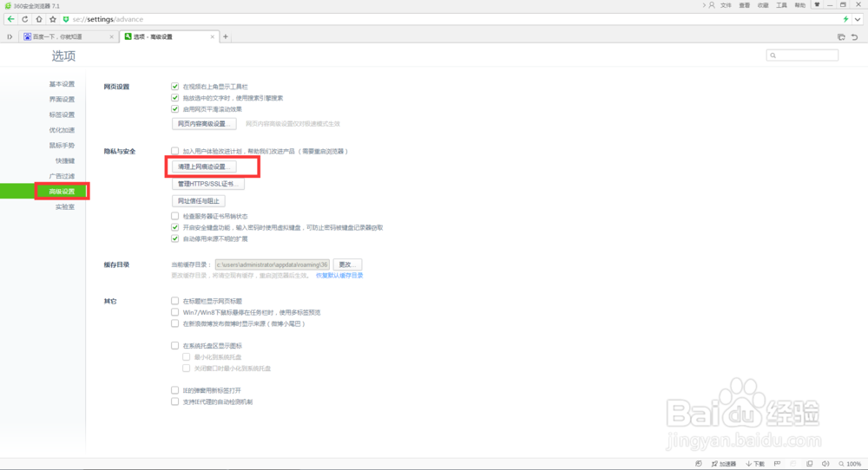Click the 网址信任与阻止 button
This screenshot has height=470, width=868.
[x=199, y=200]
